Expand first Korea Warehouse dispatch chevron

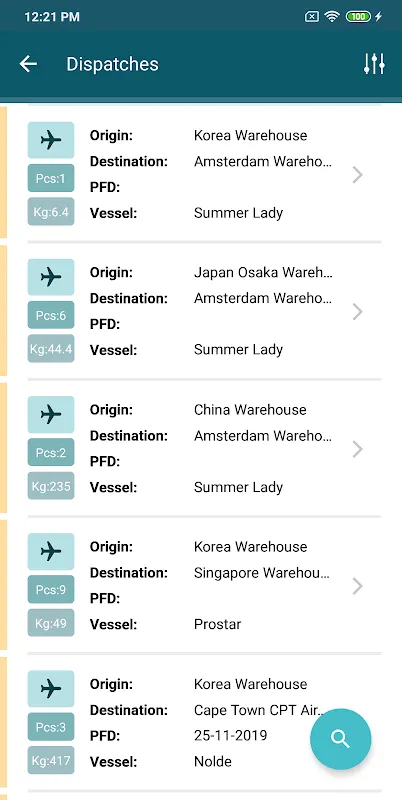coord(358,174)
